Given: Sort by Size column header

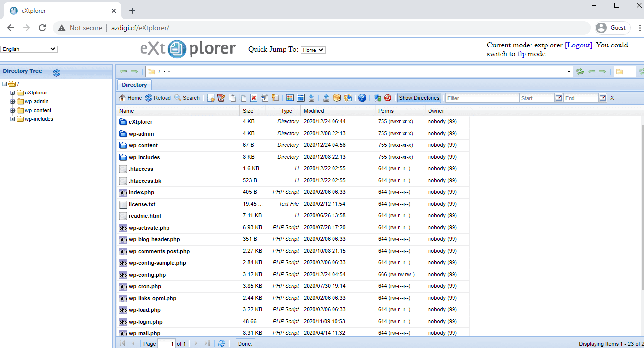Looking at the screenshot, I should coord(253,111).
